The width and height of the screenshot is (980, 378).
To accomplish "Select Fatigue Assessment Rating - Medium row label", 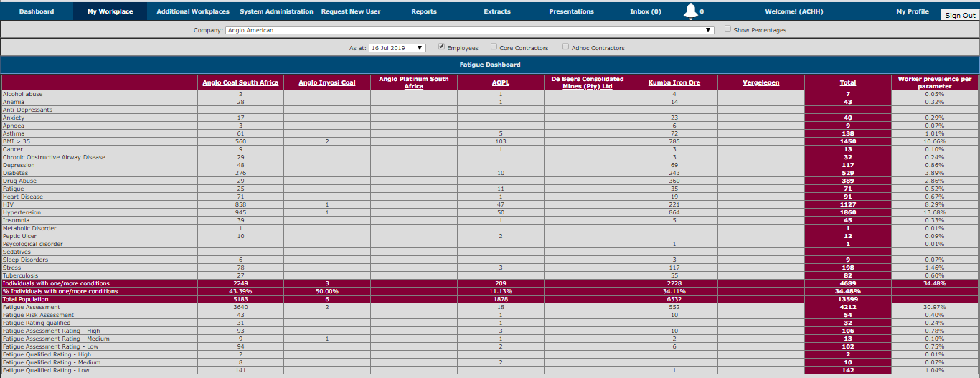I will point(56,339).
